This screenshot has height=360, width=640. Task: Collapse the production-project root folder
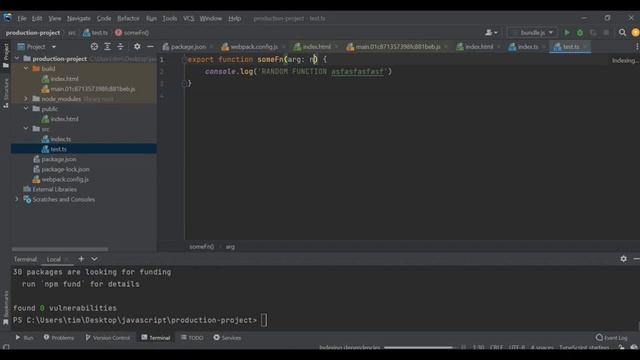pos(17,58)
